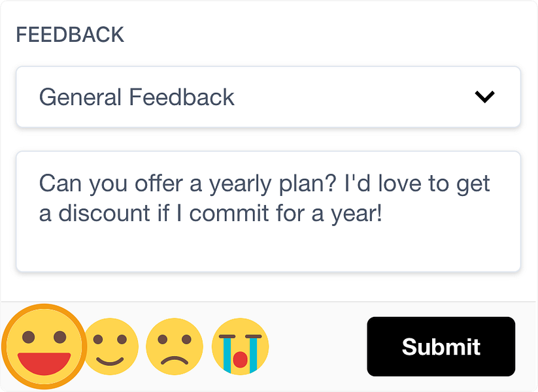The width and height of the screenshot is (538, 392).
Task: Click the General Feedback select label
Action: pyautogui.click(x=137, y=97)
